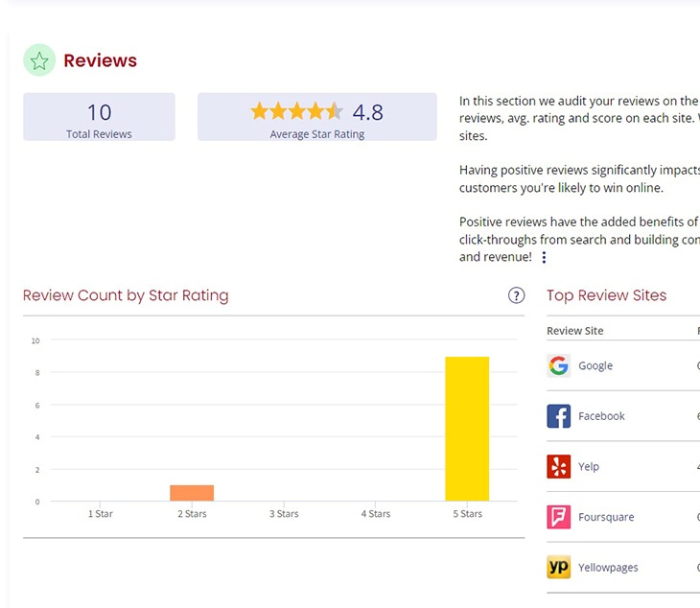
Task: Click the green star Reviews icon
Action: tap(39, 60)
